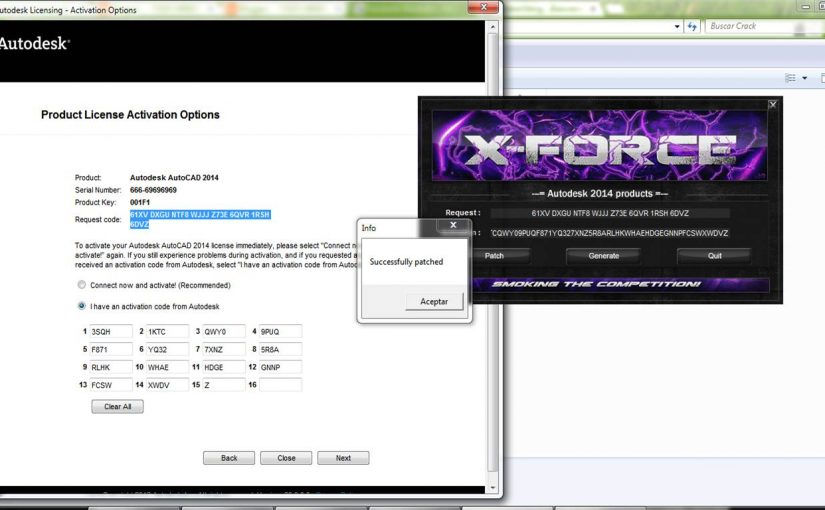Dismiss the Info dialog with its X button
Viewport: 825px width, 510px height.
coord(453,225)
